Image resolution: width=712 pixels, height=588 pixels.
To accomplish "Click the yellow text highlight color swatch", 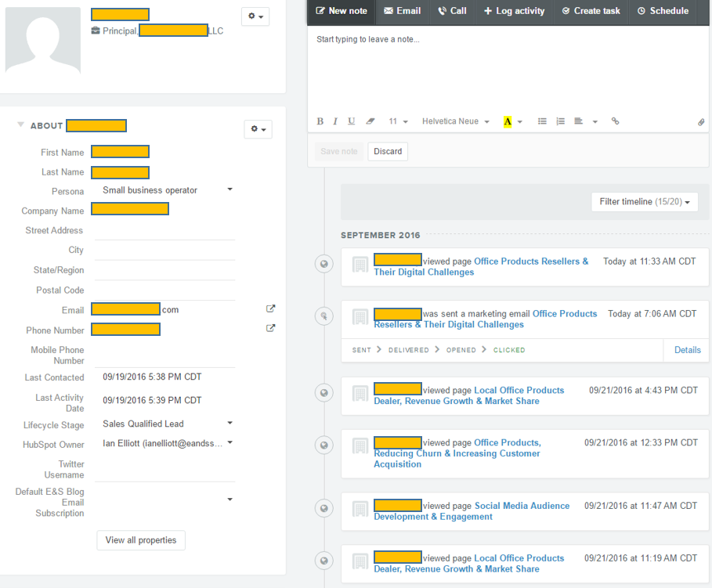I will (x=508, y=121).
